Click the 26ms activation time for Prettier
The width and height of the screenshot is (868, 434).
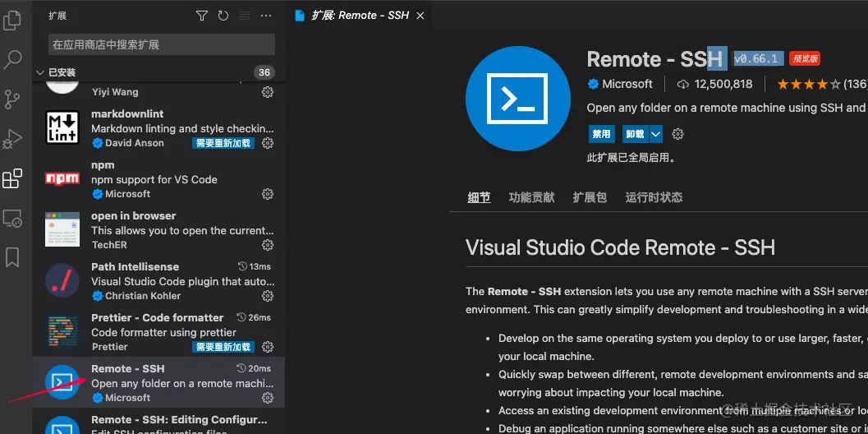pyautogui.click(x=254, y=317)
